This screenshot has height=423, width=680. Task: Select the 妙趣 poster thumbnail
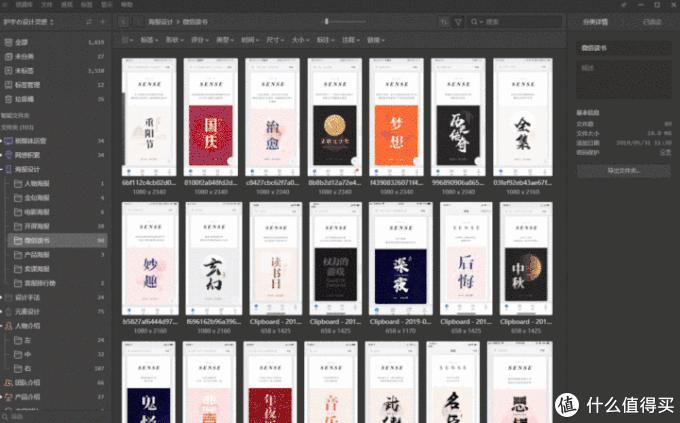tap(150, 259)
